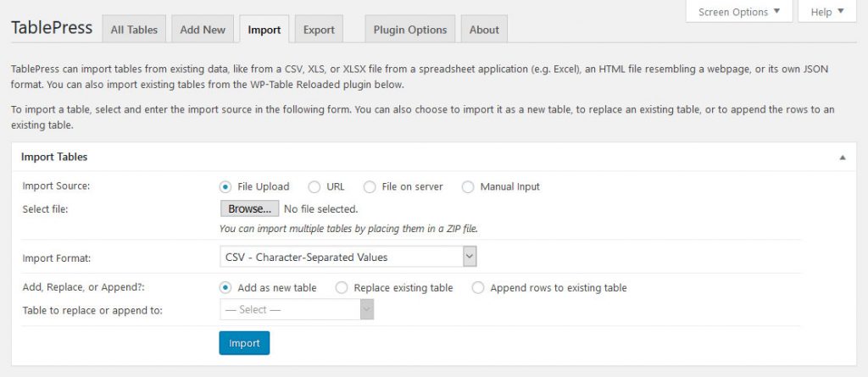Open the Help dropdown tab
The width and height of the screenshot is (868, 377).
pos(827,12)
